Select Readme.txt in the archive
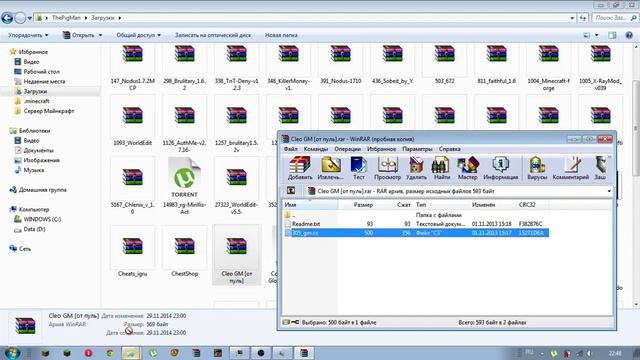Screen dimensions: 640x360 pyautogui.click(x=306, y=224)
